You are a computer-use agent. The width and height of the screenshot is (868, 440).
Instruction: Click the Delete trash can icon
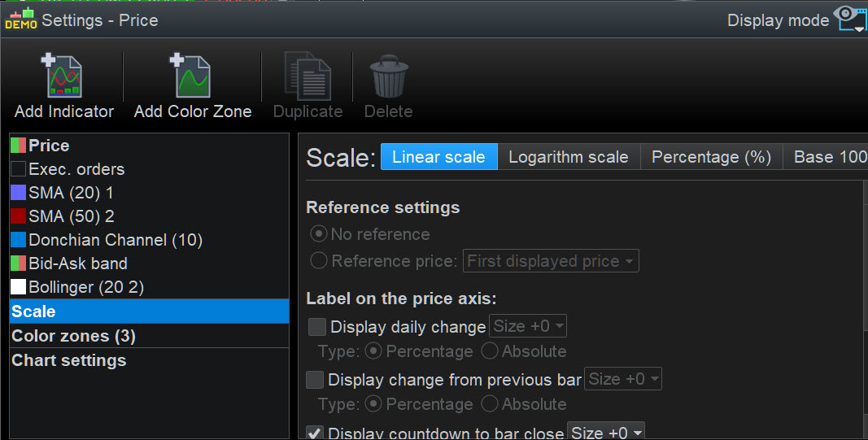point(388,77)
